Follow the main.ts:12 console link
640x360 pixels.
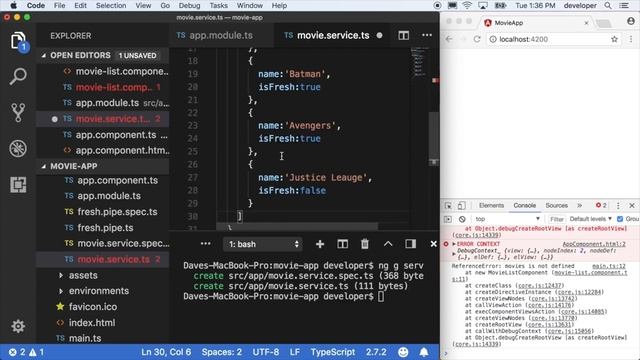click(609, 266)
